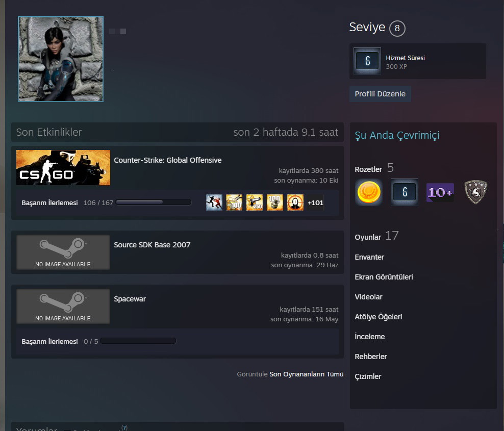504x431 pixels.
Task: Click 'son oynanma: 29 Haz' text
Action: click(x=305, y=265)
